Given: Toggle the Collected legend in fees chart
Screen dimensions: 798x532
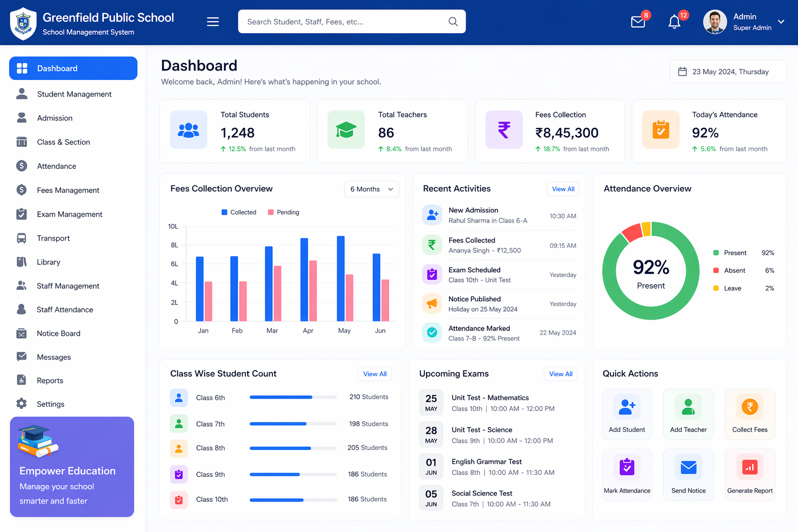Looking at the screenshot, I should tap(238, 212).
